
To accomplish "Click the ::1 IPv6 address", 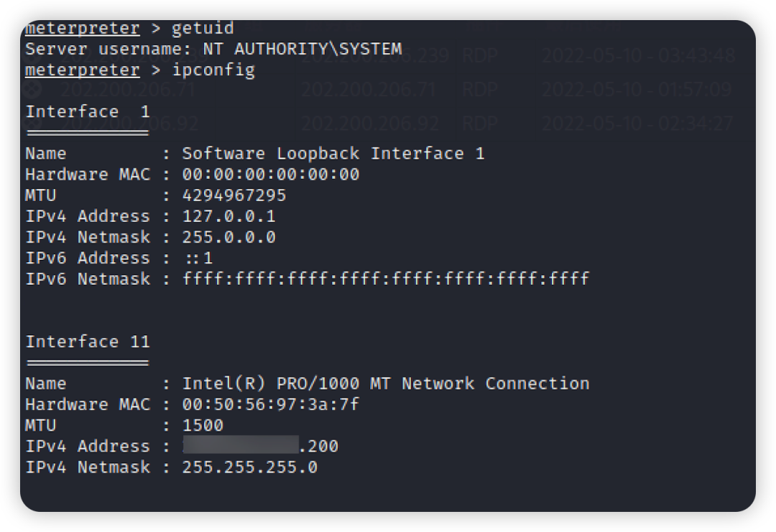I will (198, 258).
